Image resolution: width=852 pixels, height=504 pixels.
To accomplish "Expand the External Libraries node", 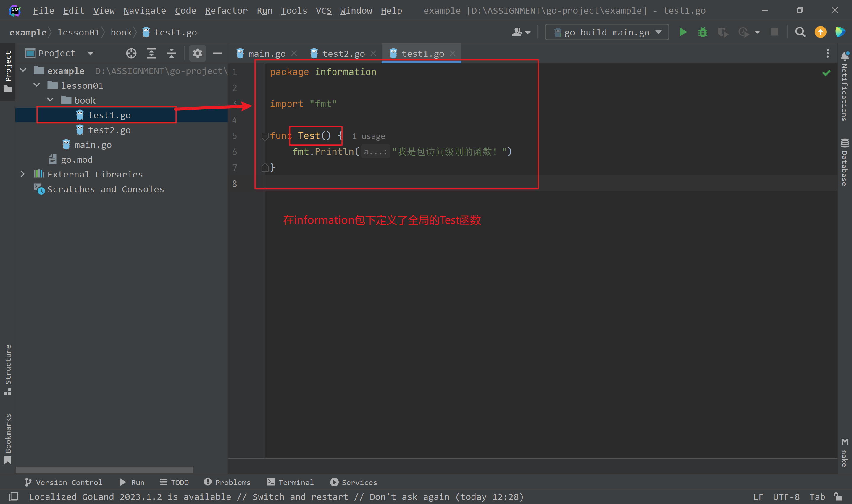I will pyautogui.click(x=23, y=174).
